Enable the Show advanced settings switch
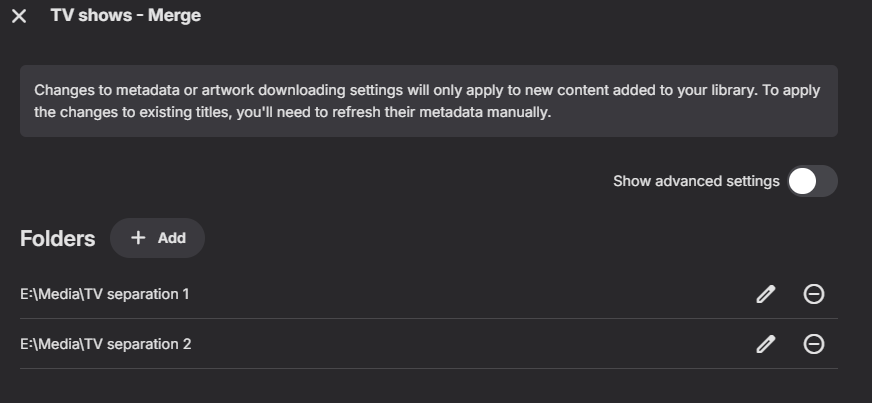Viewport: 872px width, 403px height. [x=811, y=181]
